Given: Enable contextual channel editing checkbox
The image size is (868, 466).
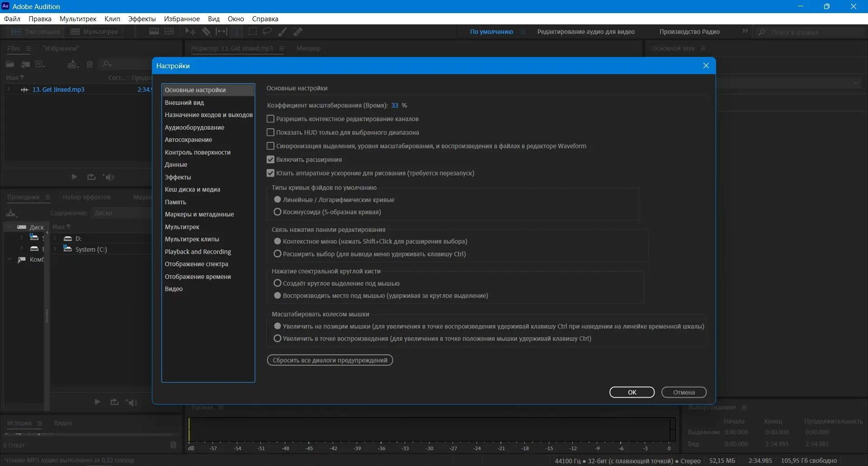Looking at the screenshot, I should click(270, 119).
